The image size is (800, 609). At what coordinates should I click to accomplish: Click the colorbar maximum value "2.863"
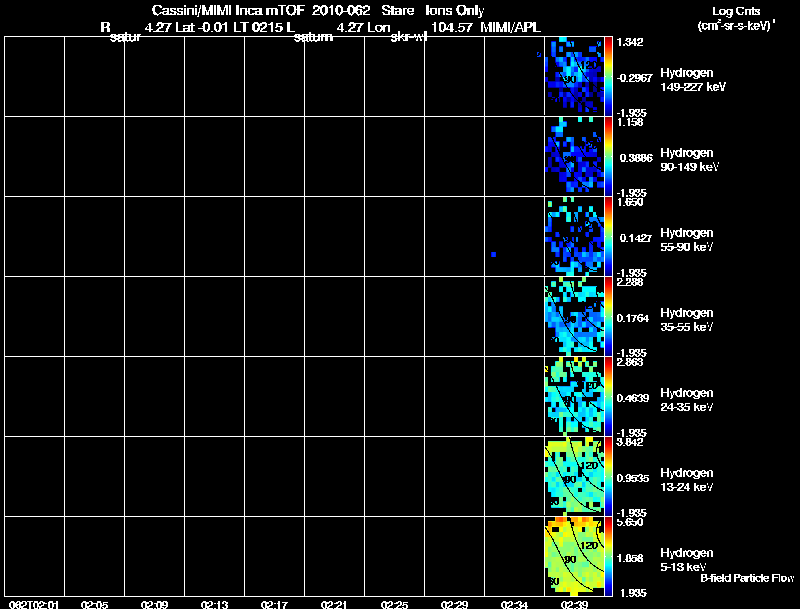tap(630, 362)
